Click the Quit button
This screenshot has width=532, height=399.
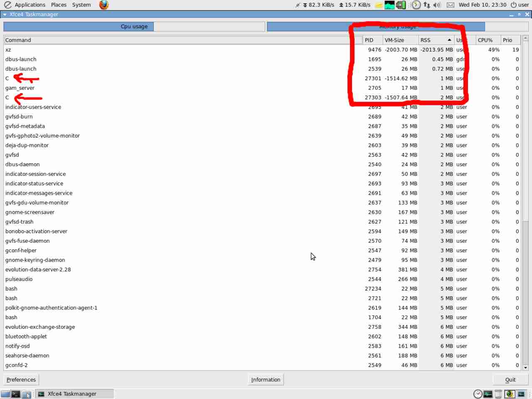click(510, 379)
